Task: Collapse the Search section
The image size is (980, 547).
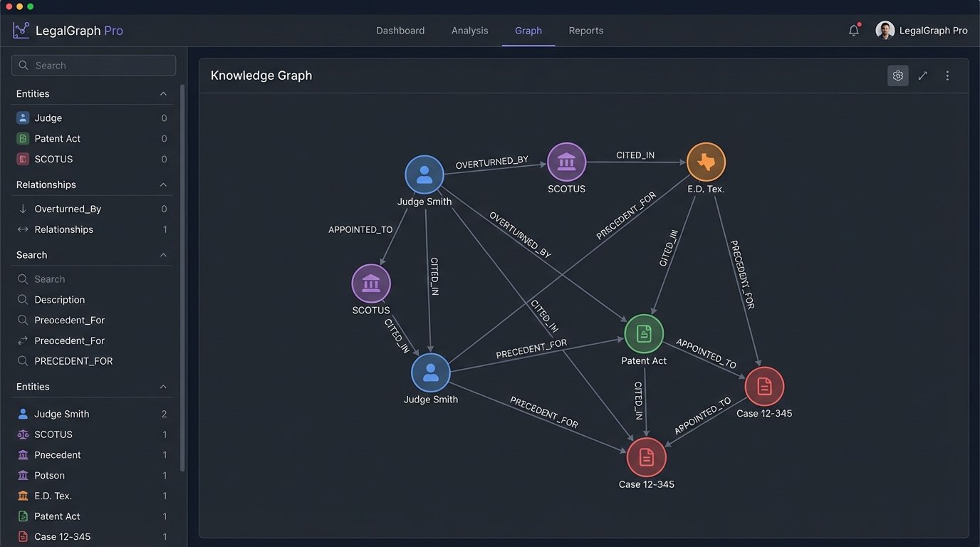Action: [x=165, y=254]
